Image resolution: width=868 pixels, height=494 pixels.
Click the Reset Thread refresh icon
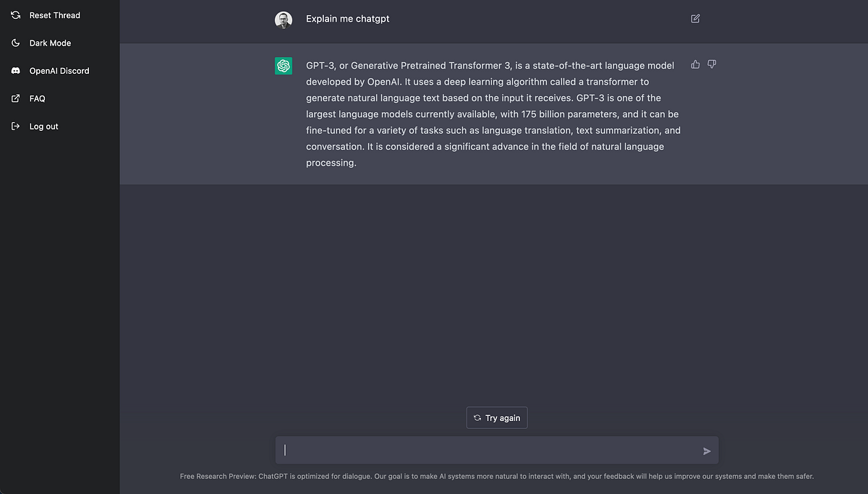(16, 15)
